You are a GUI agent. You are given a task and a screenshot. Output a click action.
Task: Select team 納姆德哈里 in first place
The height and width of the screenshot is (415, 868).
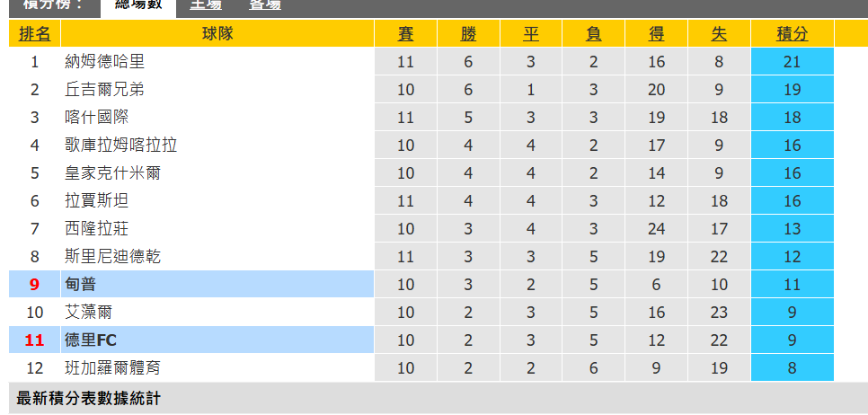pos(104,61)
